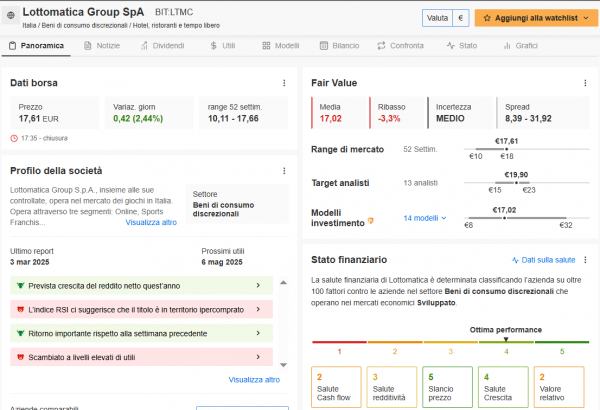Go to the Grafici tab

click(521, 46)
